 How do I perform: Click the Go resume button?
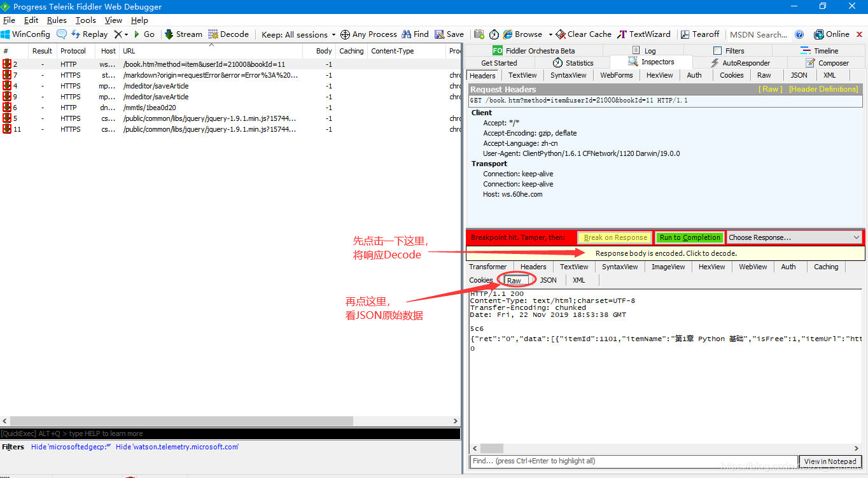[144, 34]
